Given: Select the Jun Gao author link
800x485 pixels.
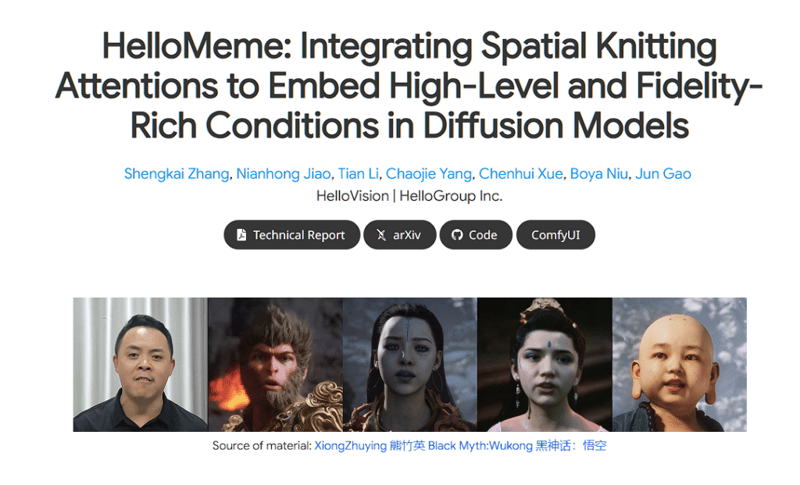Looking at the screenshot, I should tap(663, 174).
